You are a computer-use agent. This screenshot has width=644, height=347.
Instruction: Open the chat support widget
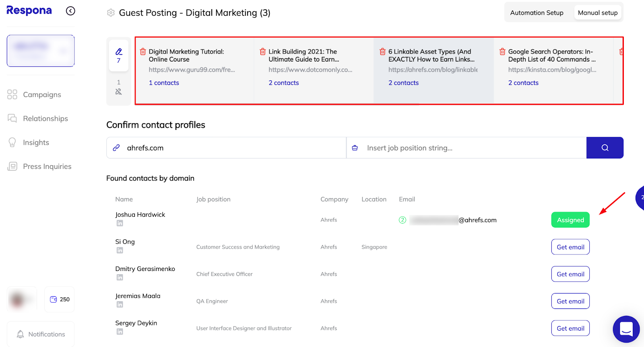[x=626, y=329]
